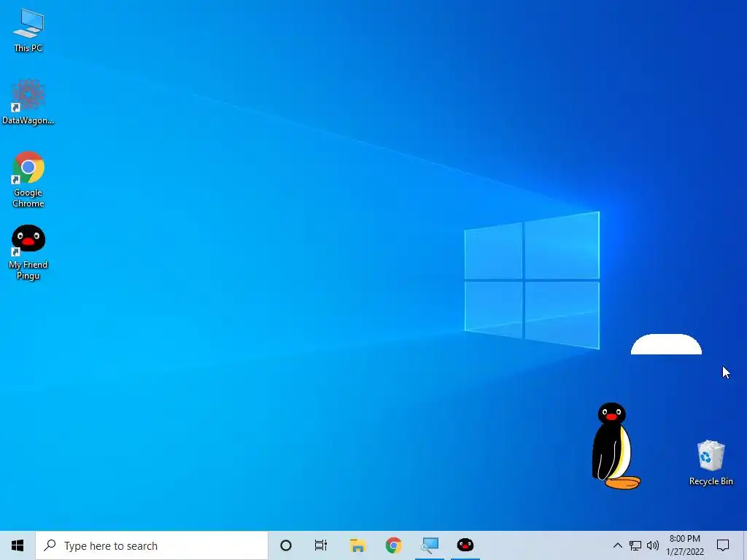Open the volume speaker tray icon

(x=653, y=545)
